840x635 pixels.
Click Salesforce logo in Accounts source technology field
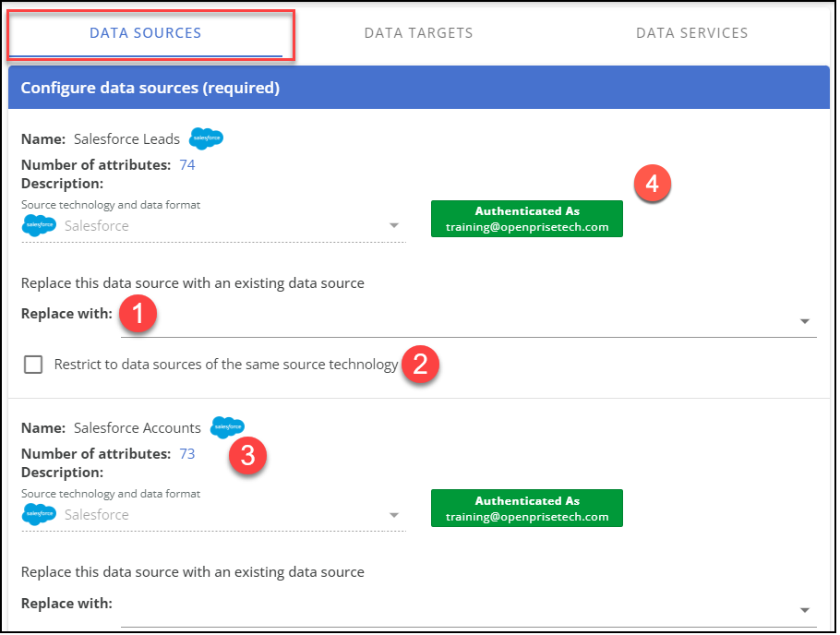pos(39,514)
